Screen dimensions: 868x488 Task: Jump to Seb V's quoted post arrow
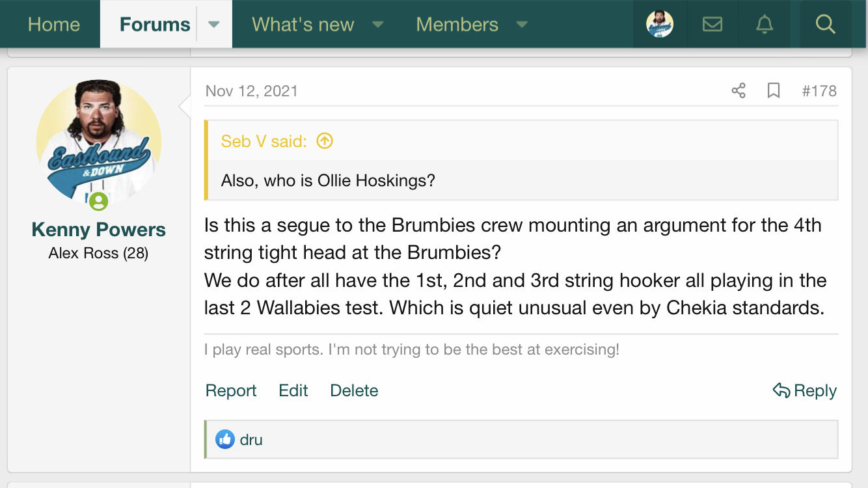point(324,141)
